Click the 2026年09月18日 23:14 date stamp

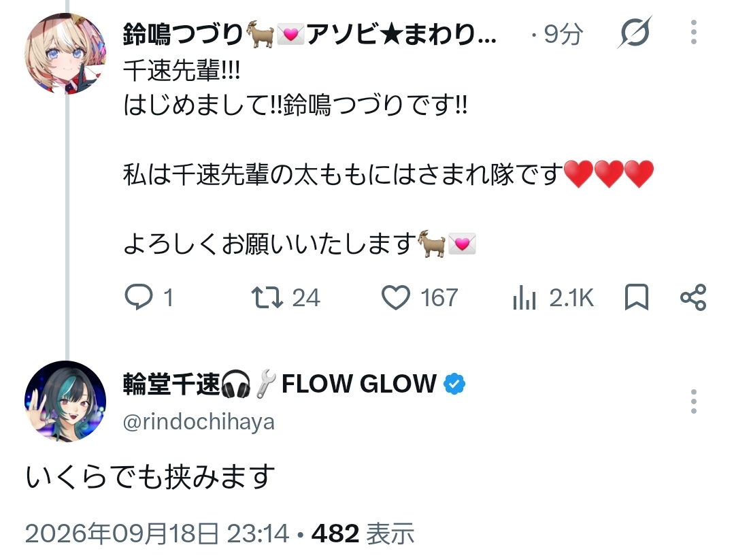click(157, 533)
